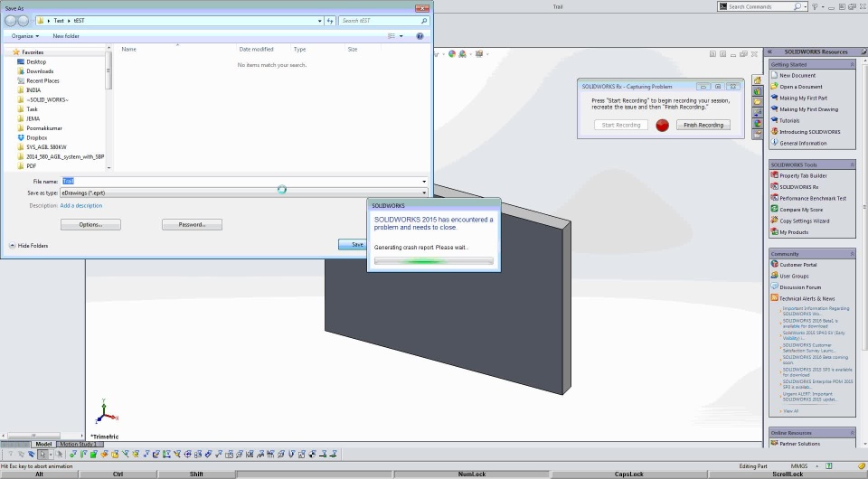Click the General Information info icon
Image resolution: width=868 pixels, height=479 pixels.
click(775, 143)
